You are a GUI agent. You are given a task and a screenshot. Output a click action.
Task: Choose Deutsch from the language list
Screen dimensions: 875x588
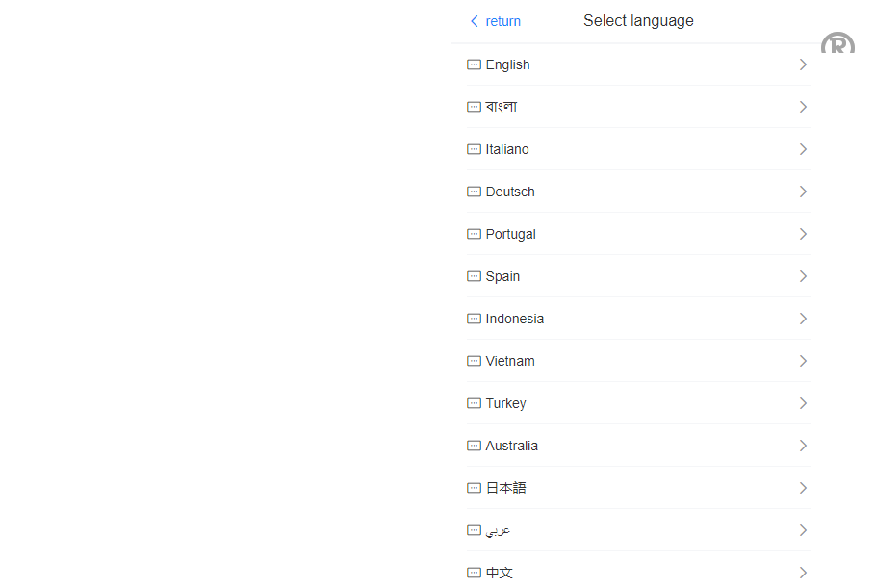510,192
